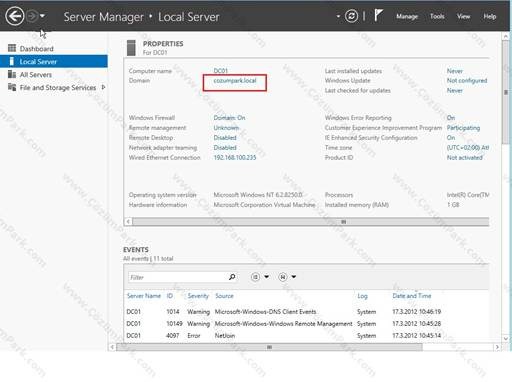Click the main vertical scrollbar down arrow
The height and width of the screenshot is (382, 512).
tap(506, 338)
